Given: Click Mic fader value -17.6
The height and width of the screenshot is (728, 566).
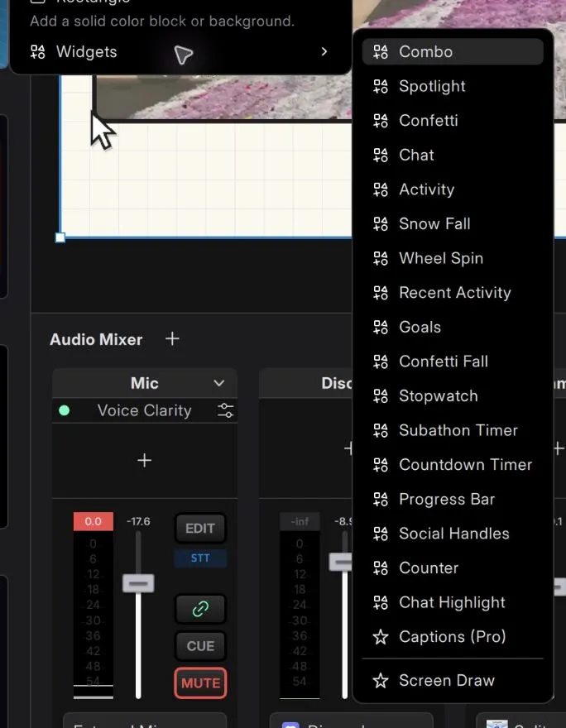Looking at the screenshot, I should [x=138, y=521].
